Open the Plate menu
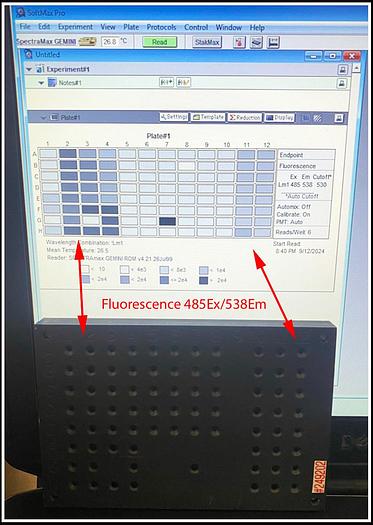The width and height of the screenshot is (373, 525). pos(131,27)
